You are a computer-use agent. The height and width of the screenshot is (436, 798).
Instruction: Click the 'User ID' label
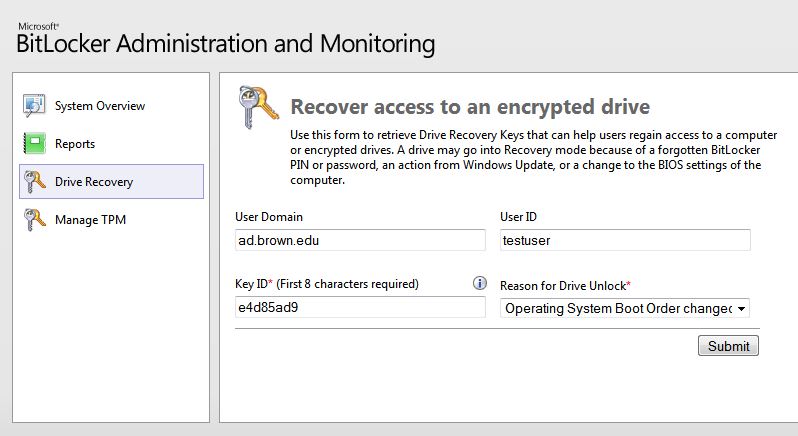coord(518,217)
